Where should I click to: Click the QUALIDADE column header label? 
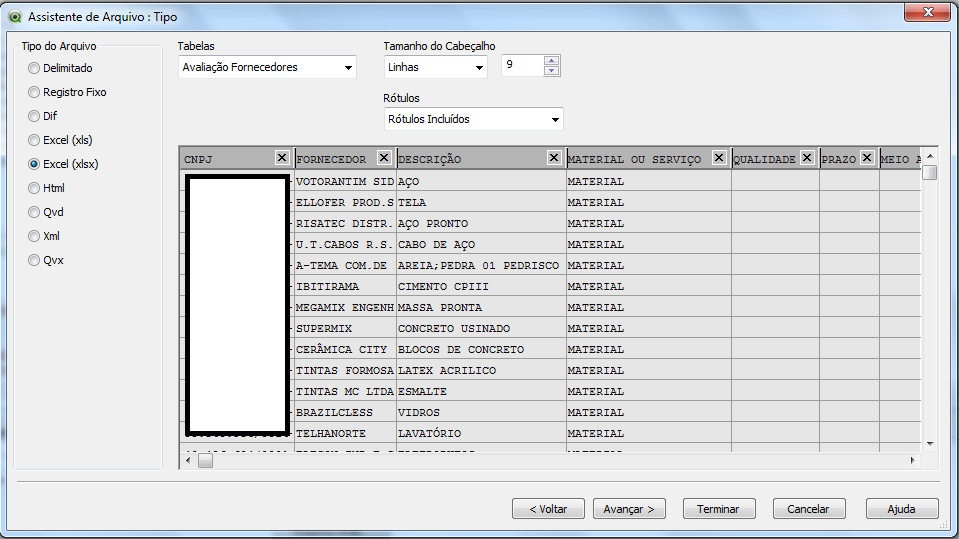(x=765, y=160)
